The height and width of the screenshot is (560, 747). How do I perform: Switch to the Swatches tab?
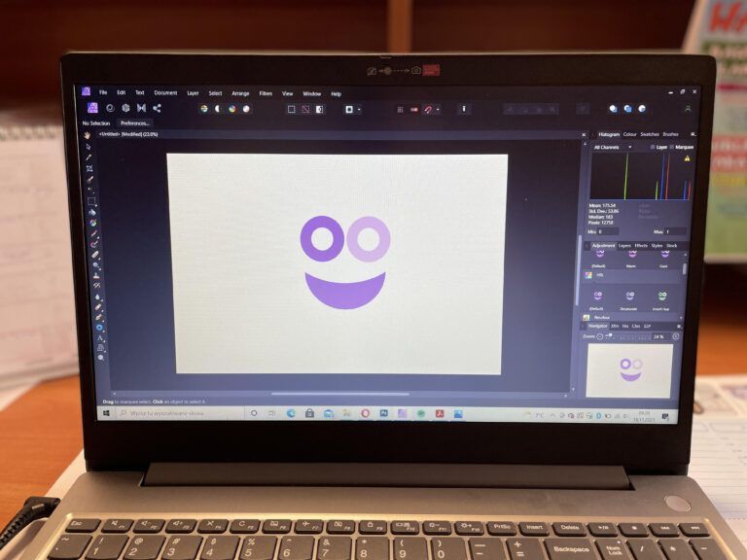click(x=650, y=134)
